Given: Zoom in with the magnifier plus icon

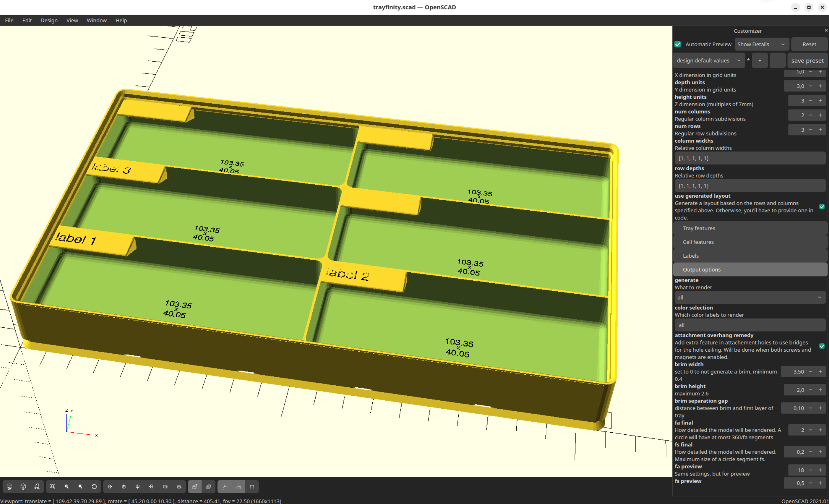Looking at the screenshot, I should (x=66, y=486).
